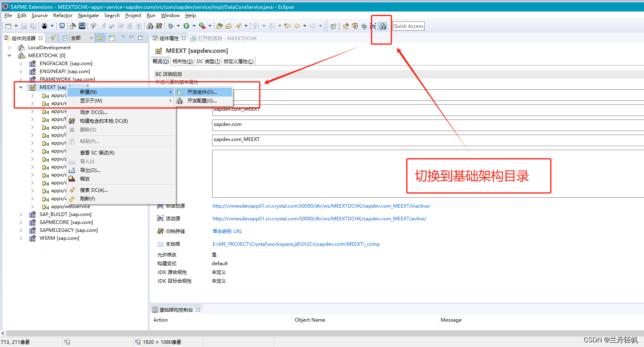Open the active DTR workspace URL link

(319, 219)
